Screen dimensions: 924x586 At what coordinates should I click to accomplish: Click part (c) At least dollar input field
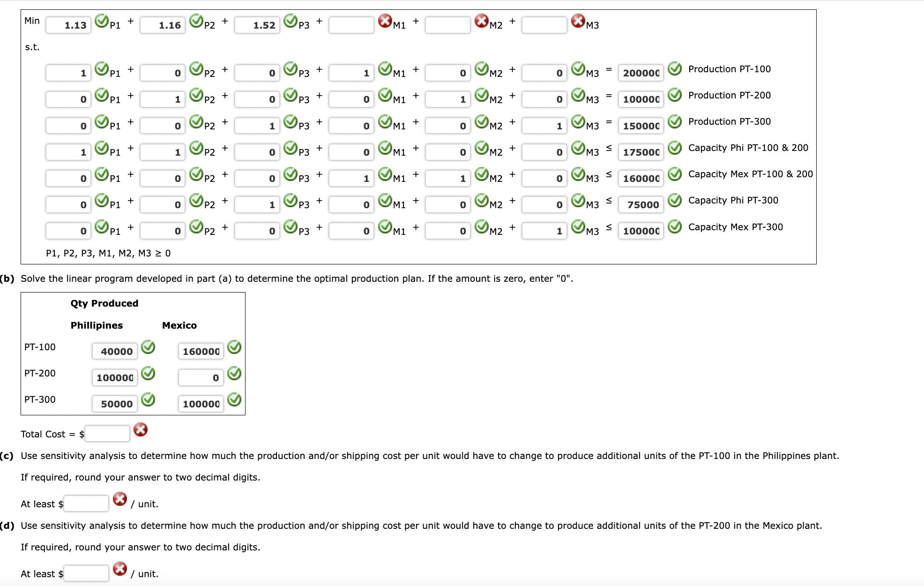coord(86,503)
